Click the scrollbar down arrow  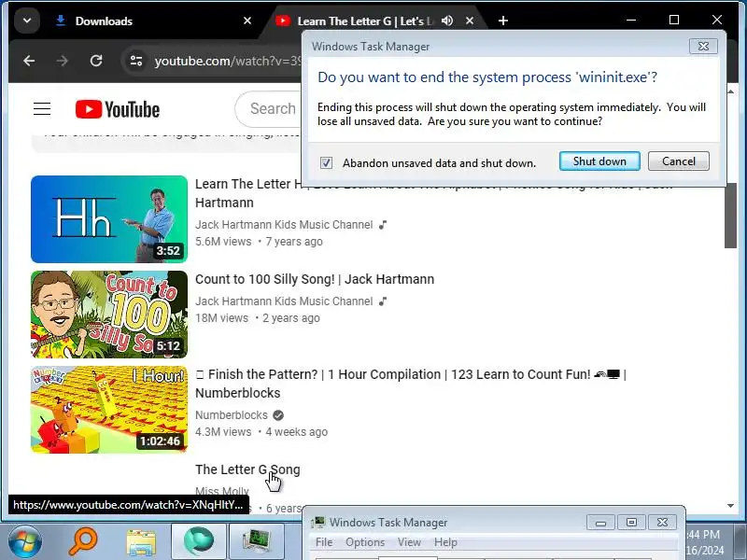point(730,506)
